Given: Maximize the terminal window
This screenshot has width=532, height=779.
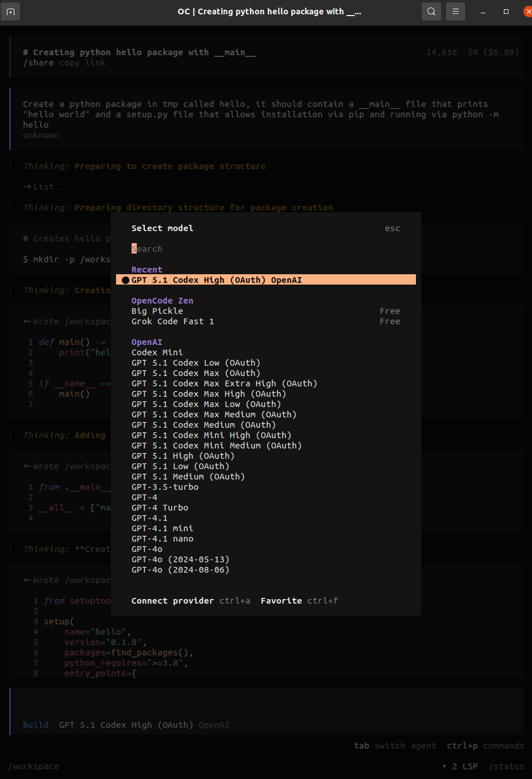Looking at the screenshot, I should point(506,11).
